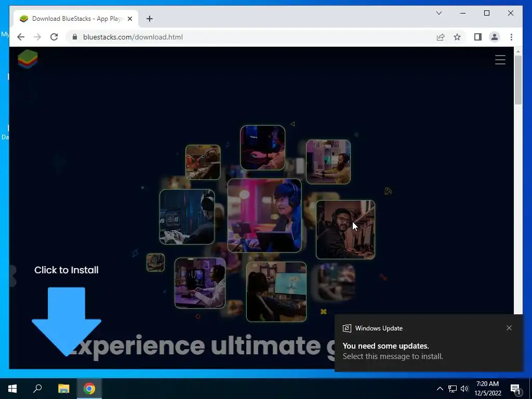Open a new tab with plus button
This screenshot has width=532, height=399.
coord(150,19)
